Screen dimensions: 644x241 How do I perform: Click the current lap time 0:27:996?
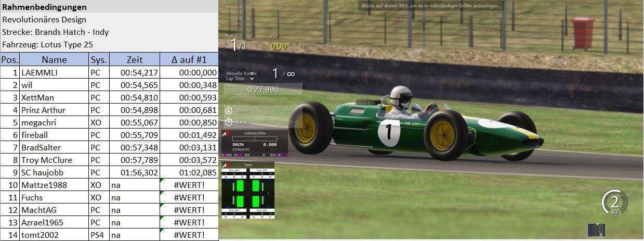[263, 90]
